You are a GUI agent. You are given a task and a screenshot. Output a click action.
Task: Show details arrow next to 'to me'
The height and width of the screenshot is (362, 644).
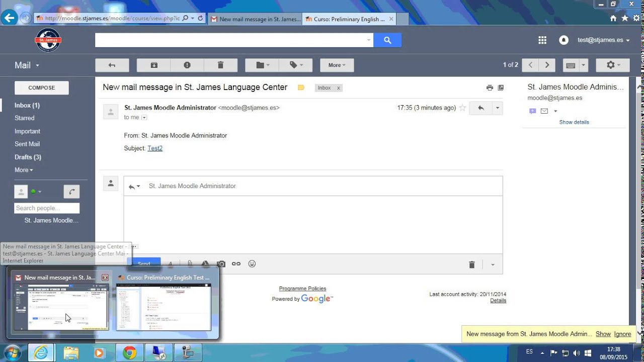click(144, 117)
